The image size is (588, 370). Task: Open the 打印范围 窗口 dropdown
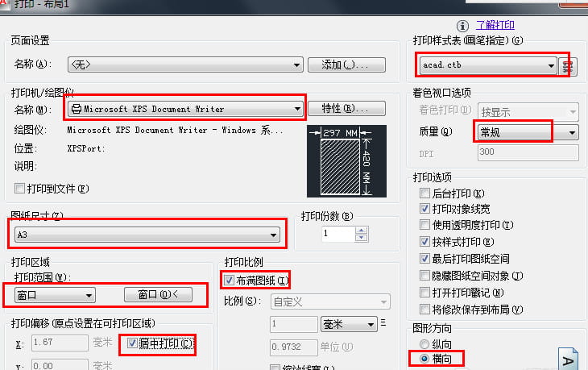[x=55, y=295]
